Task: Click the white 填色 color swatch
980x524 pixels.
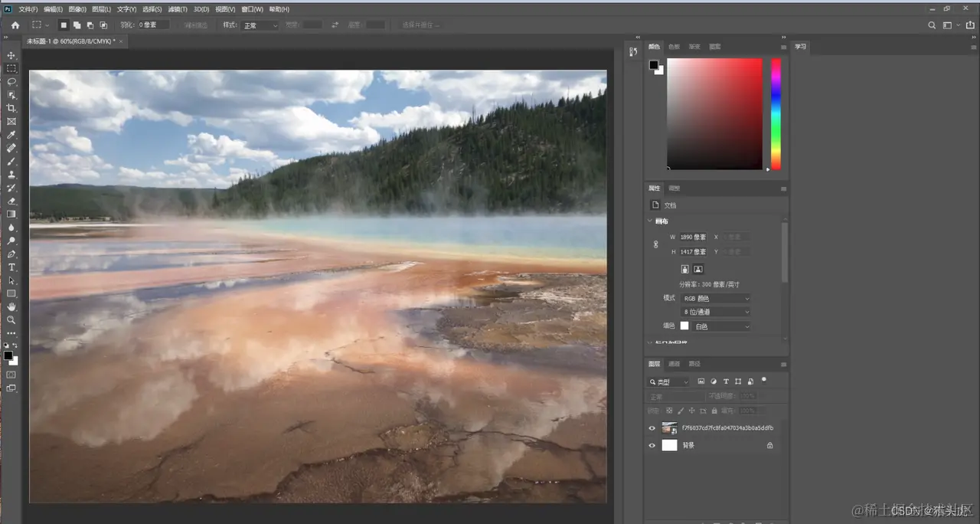Action: click(684, 326)
